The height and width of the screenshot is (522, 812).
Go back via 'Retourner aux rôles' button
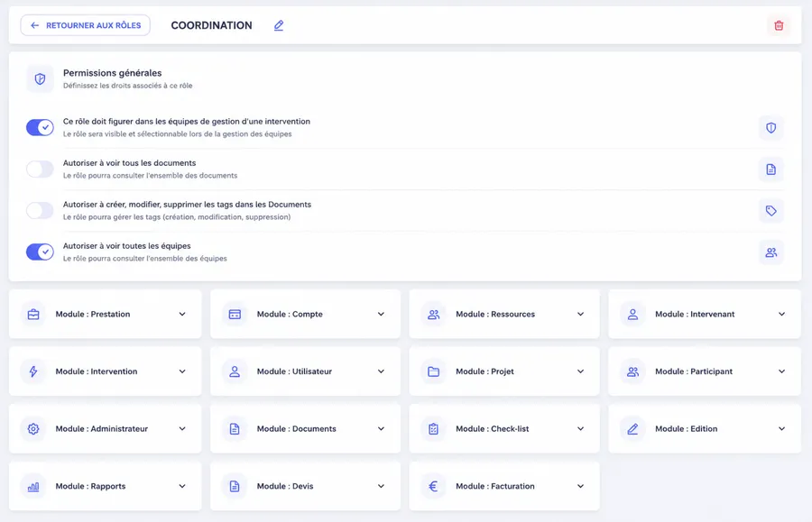click(86, 25)
